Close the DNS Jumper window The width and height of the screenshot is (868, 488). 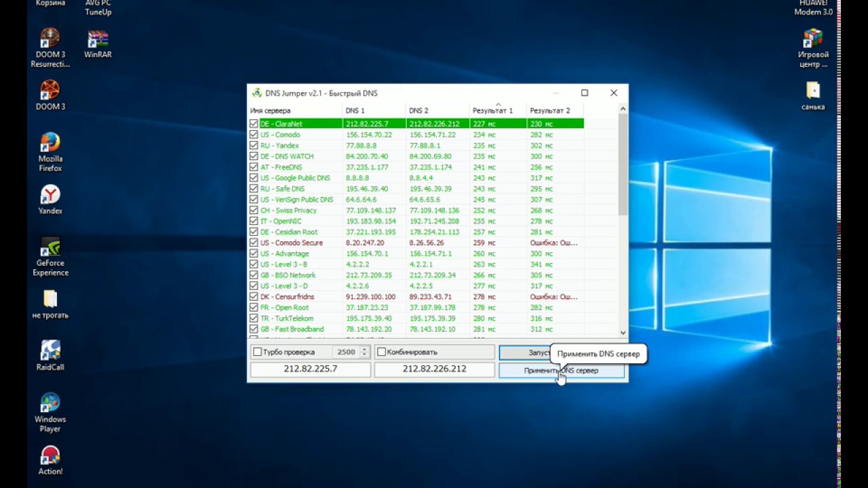click(614, 93)
